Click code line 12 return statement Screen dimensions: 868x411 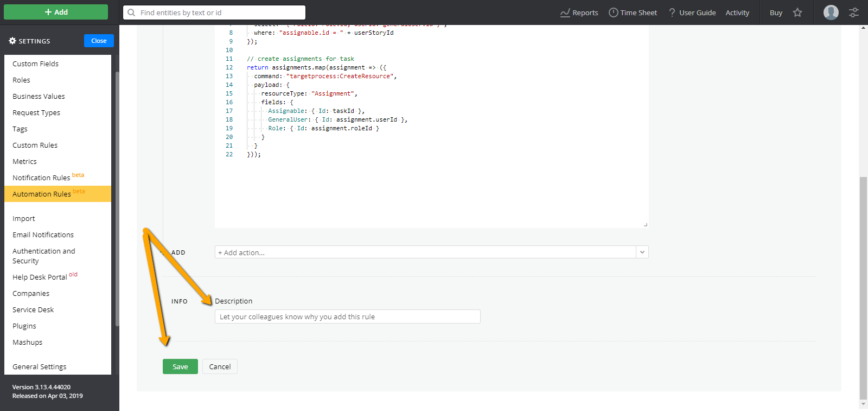(x=316, y=67)
